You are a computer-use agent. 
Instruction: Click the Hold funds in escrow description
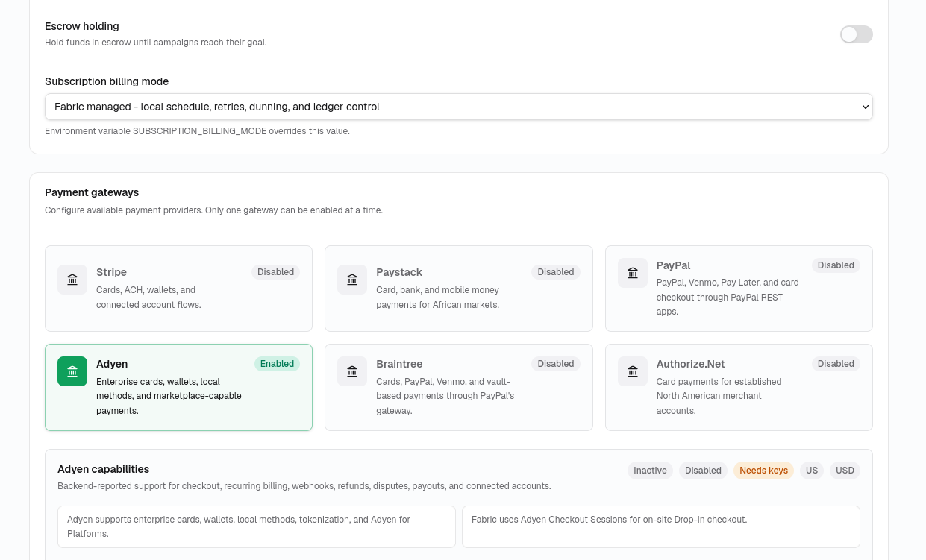[x=156, y=43]
